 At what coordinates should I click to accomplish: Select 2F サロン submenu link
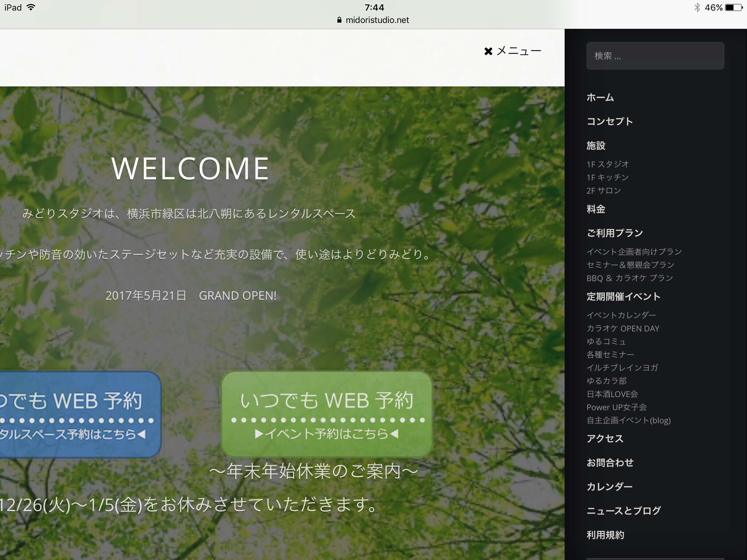pos(604,191)
